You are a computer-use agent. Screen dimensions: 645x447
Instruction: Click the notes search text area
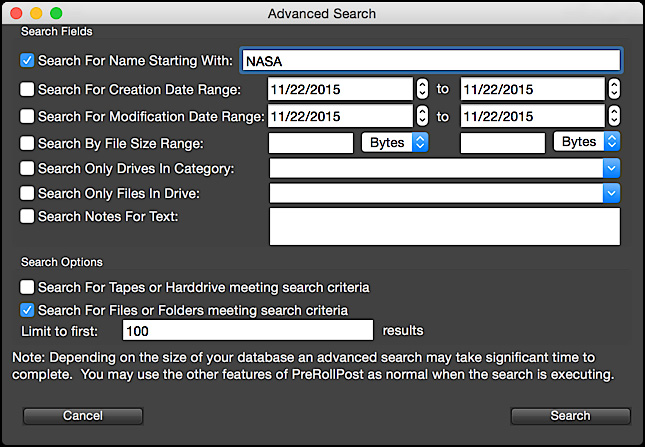coord(445,227)
